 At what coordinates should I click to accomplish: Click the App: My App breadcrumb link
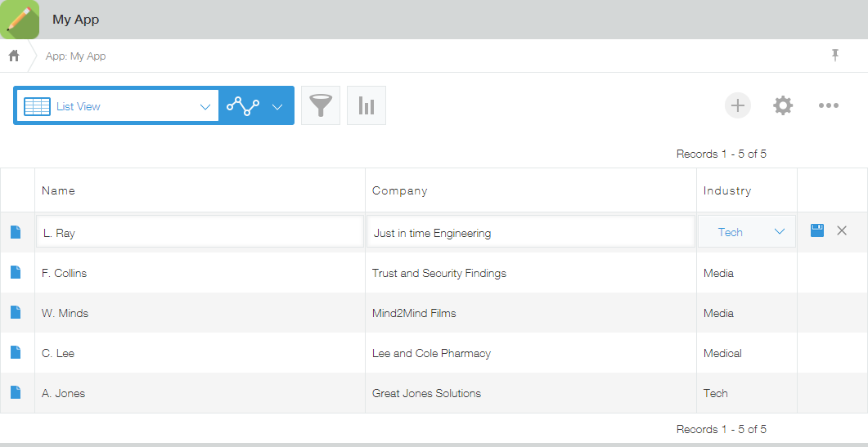[x=76, y=56]
